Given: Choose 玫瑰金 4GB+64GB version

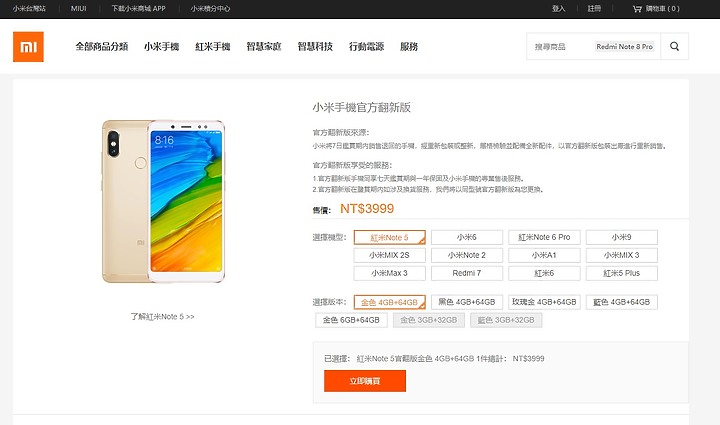Looking at the screenshot, I should click(544, 302).
